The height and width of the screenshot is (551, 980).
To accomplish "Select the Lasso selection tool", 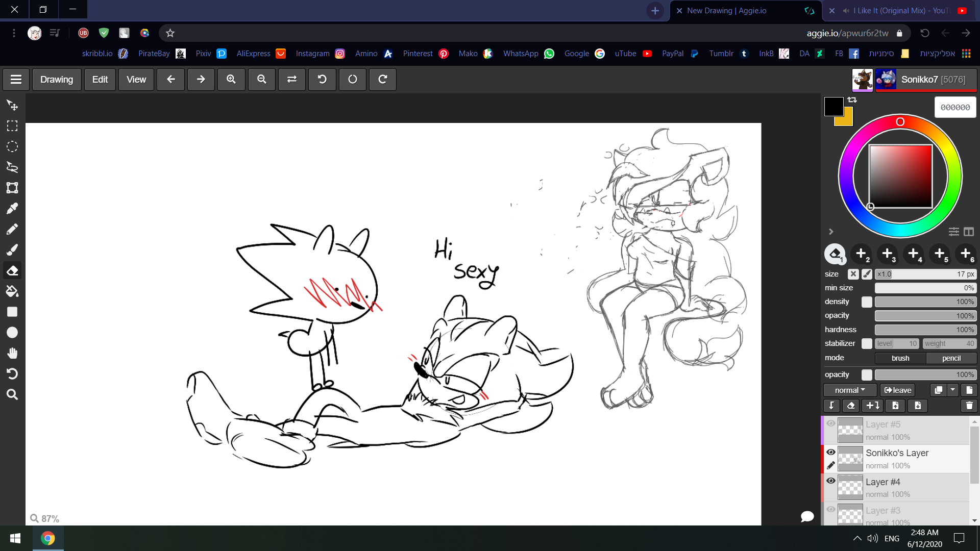I will (12, 167).
